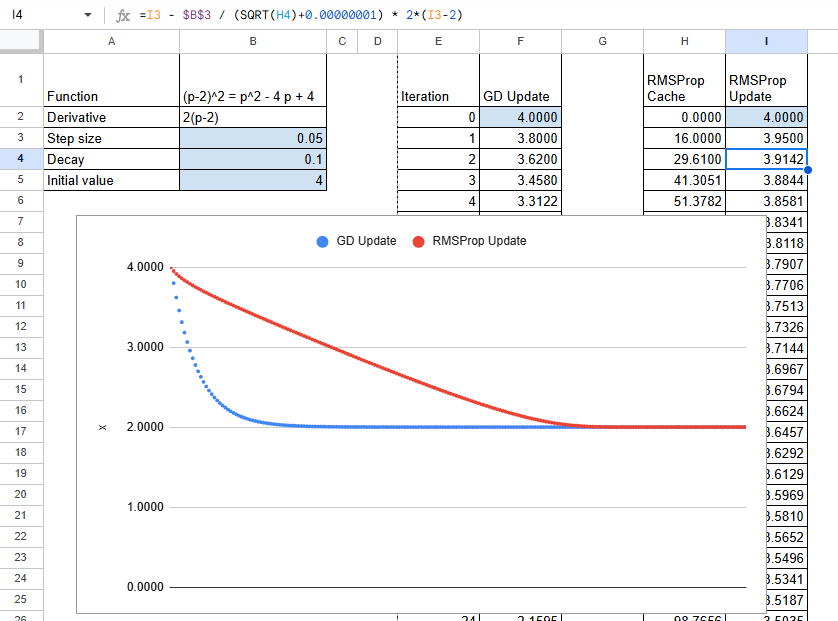Click the 'GD Update' legend label

[367, 241]
